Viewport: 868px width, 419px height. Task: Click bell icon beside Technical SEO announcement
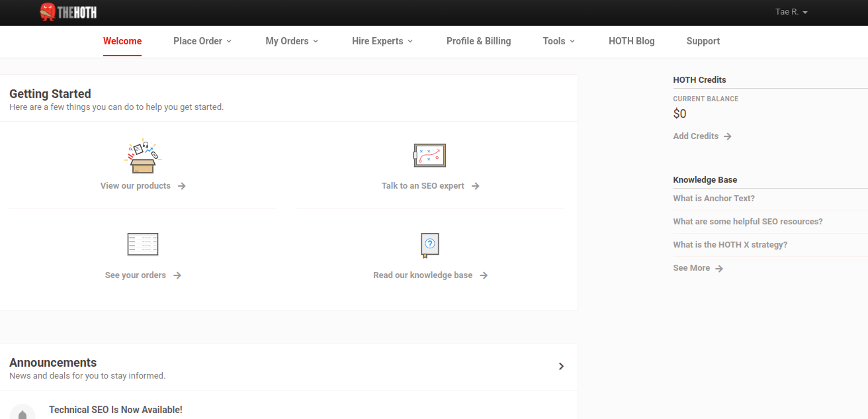tap(22, 412)
